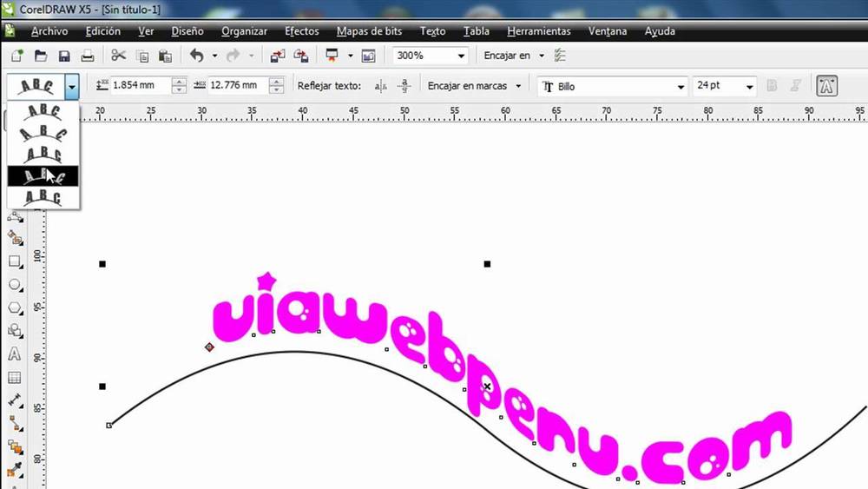Open the undo history dropdown arrow
This screenshot has height=489, width=868.
[x=214, y=56]
